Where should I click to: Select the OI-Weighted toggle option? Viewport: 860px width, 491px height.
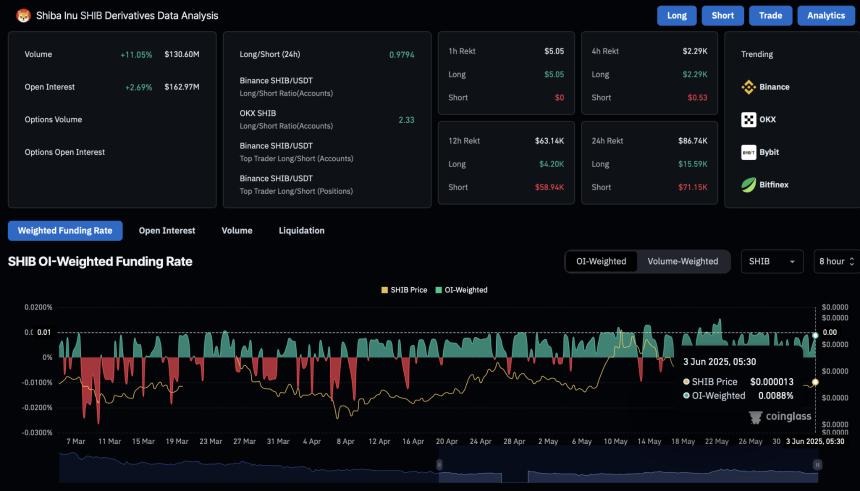(x=602, y=261)
